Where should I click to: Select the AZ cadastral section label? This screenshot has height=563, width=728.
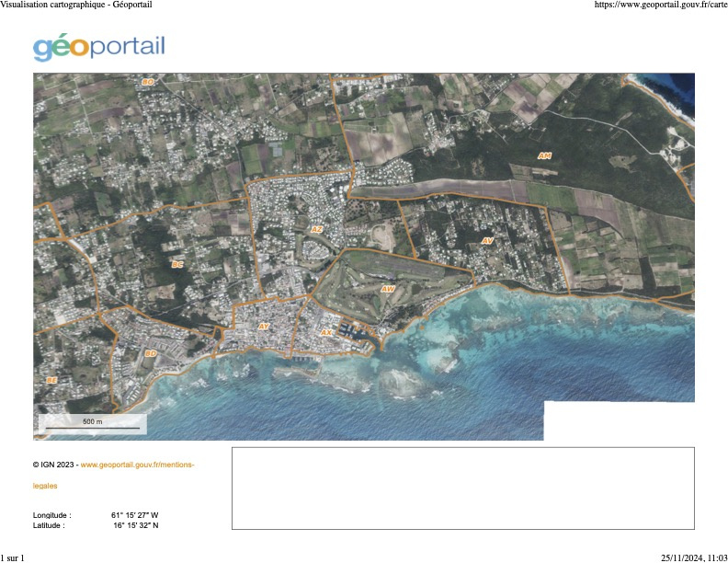pyautogui.click(x=317, y=229)
